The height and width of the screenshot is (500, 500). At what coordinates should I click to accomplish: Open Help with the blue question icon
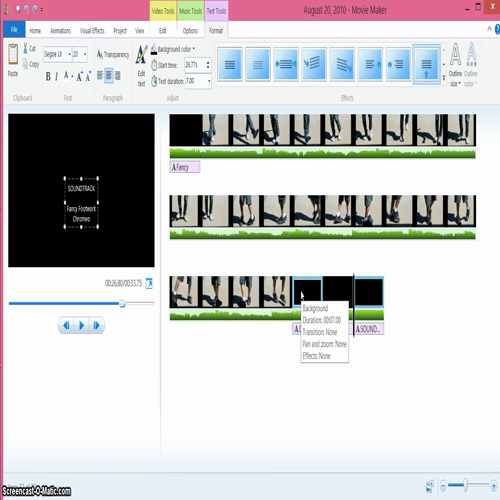[x=497, y=30]
